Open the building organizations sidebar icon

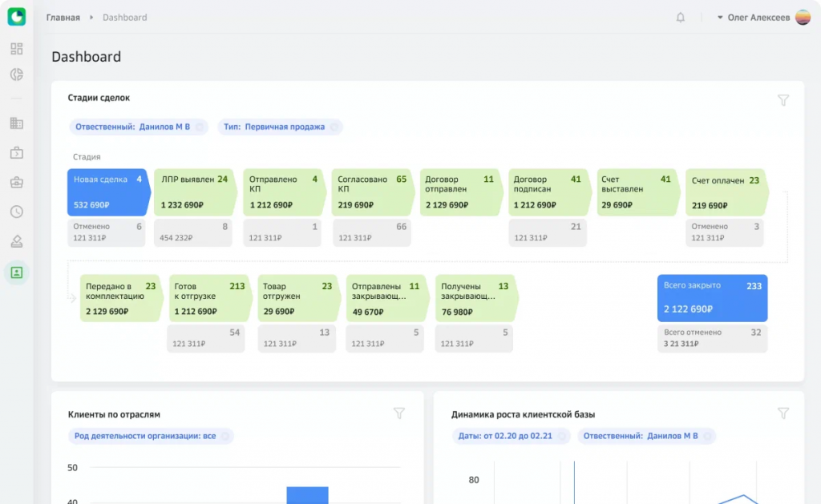pos(17,123)
